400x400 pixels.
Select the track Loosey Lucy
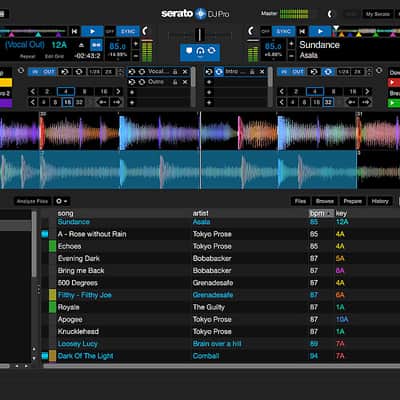click(x=78, y=344)
